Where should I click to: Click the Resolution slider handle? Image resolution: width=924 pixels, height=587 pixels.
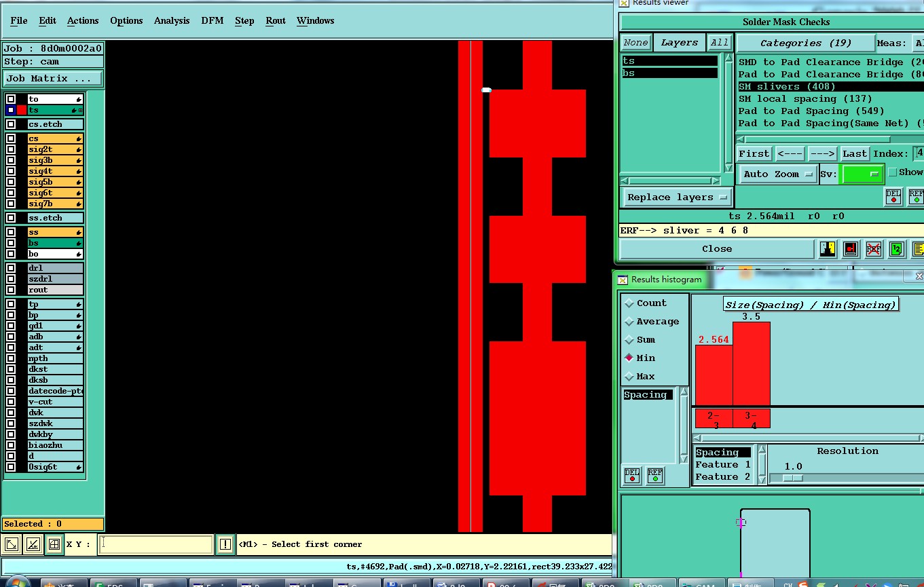792,478
